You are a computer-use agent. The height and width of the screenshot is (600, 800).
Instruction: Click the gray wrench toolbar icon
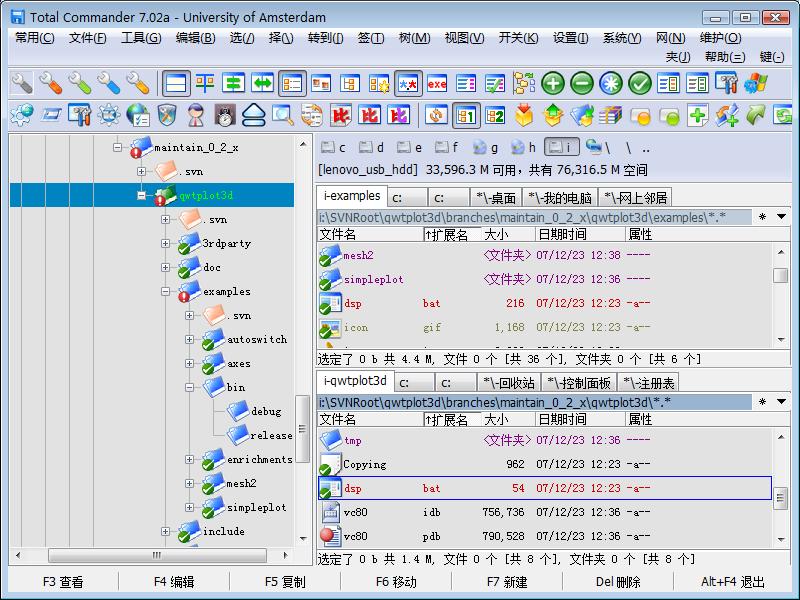22,84
